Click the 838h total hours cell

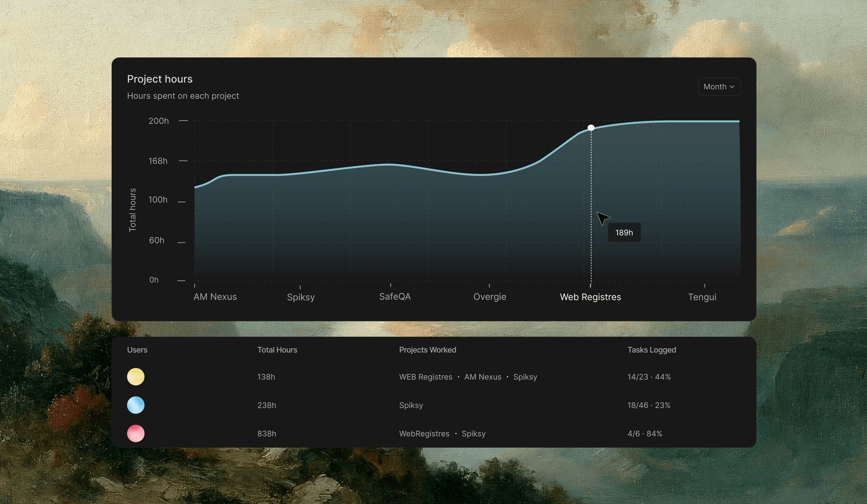pyautogui.click(x=267, y=434)
